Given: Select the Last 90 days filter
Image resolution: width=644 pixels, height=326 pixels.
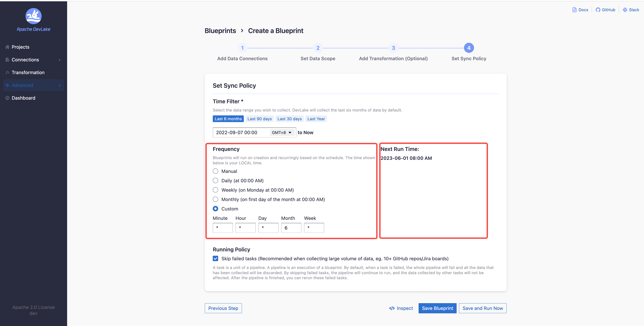Looking at the screenshot, I should [x=260, y=119].
